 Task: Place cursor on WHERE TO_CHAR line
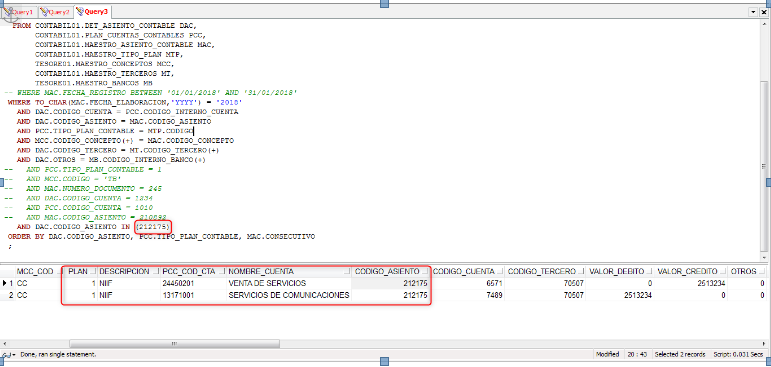125,102
